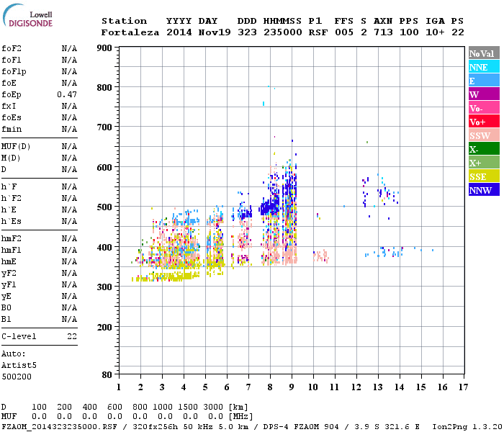Select the X- dark green legend swatch
Viewport: 504px width, 432px height.
click(x=484, y=149)
